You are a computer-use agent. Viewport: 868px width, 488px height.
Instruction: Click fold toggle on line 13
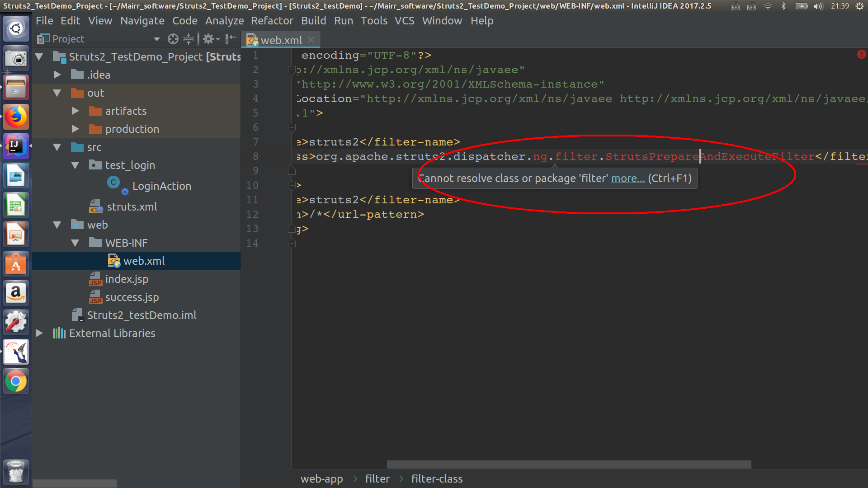292,229
